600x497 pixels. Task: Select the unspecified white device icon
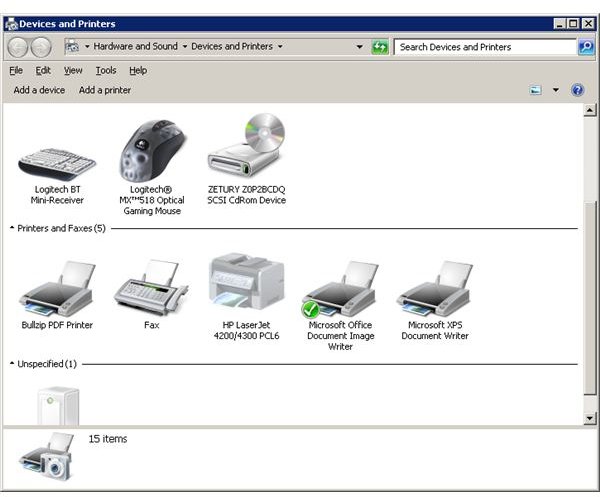[58, 406]
